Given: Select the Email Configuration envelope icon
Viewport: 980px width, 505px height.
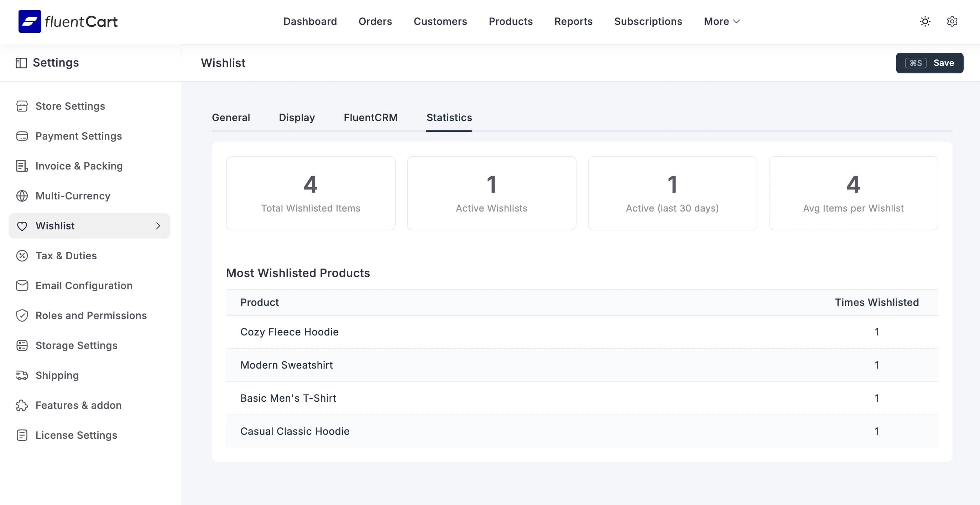Looking at the screenshot, I should pyautogui.click(x=22, y=285).
